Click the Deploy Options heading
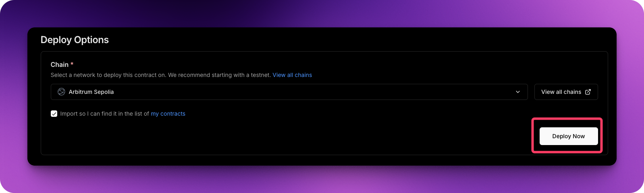The width and height of the screenshot is (644, 193). coord(75,40)
